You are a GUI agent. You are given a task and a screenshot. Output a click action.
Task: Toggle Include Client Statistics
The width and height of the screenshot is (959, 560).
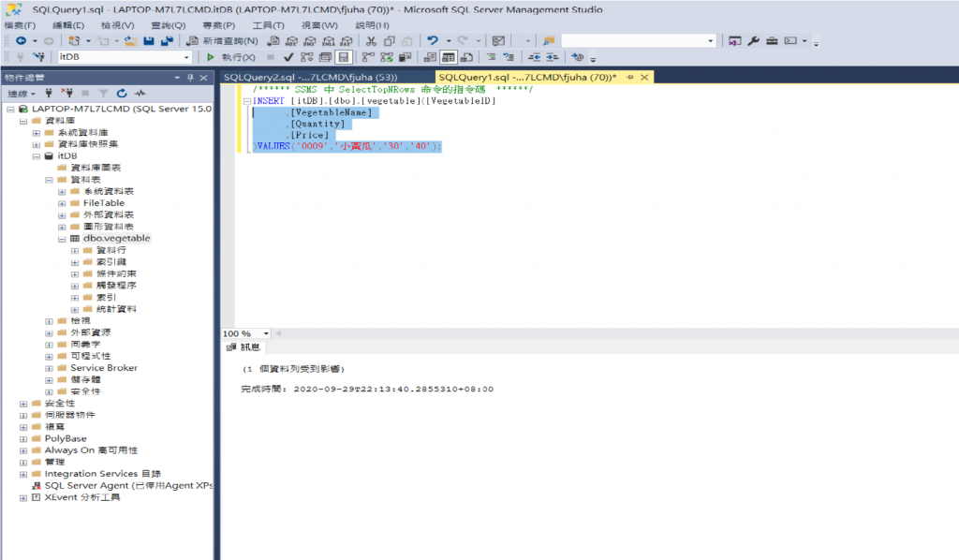coord(405,57)
